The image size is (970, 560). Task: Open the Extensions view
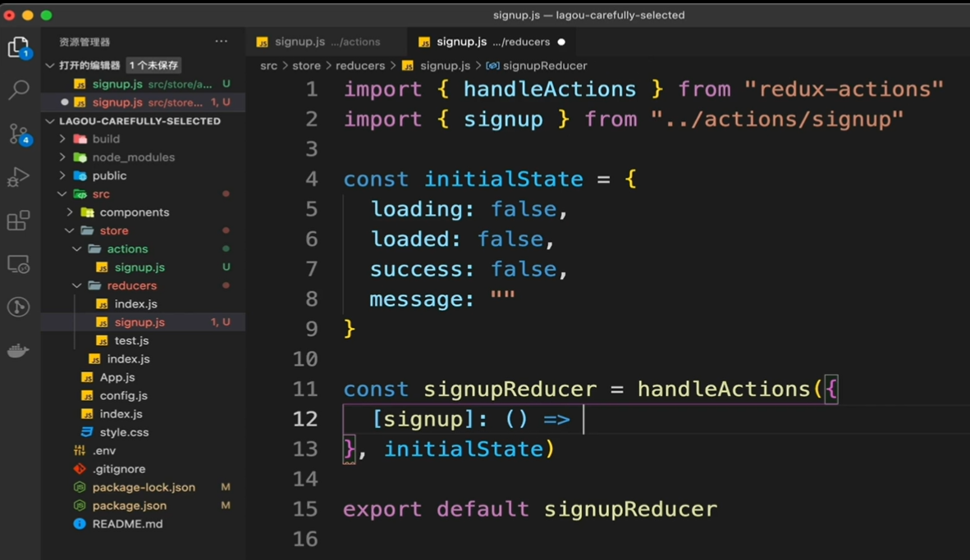coord(19,220)
